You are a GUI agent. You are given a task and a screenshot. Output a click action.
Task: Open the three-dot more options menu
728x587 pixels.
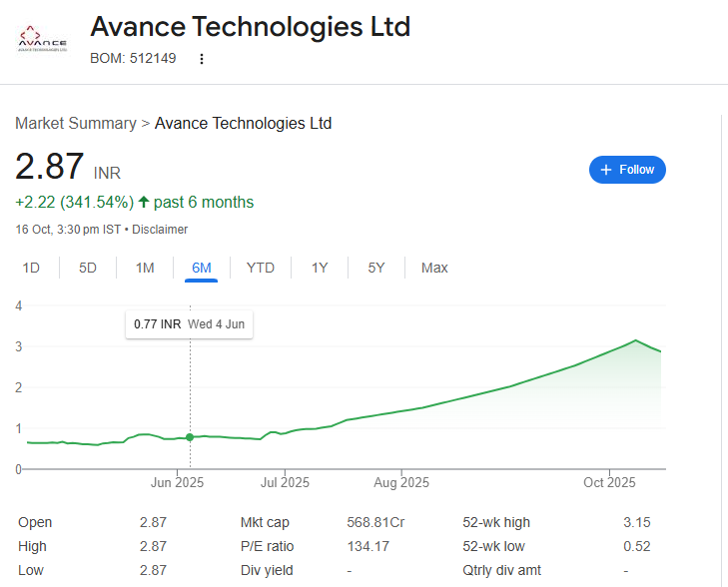pos(202,59)
